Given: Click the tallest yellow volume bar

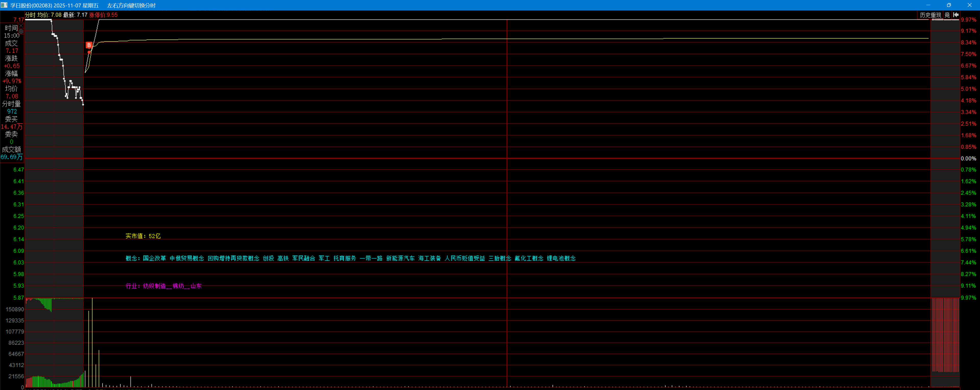Looking at the screenshot, I should [92, 342].
